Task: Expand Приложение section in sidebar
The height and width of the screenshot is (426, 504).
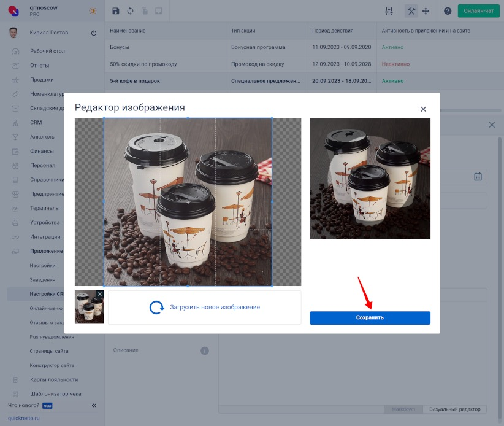Action: coord(46,251)
